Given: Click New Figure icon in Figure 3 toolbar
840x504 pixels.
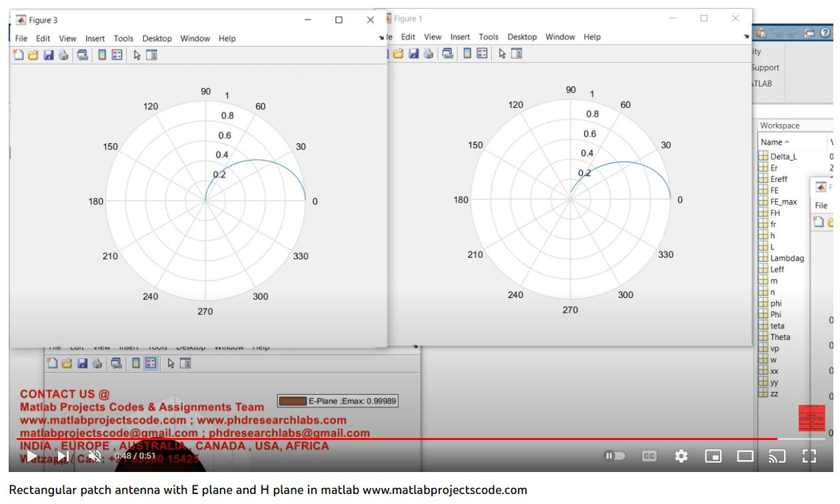Looking at the screenshot, I should [x=18, y=55].
